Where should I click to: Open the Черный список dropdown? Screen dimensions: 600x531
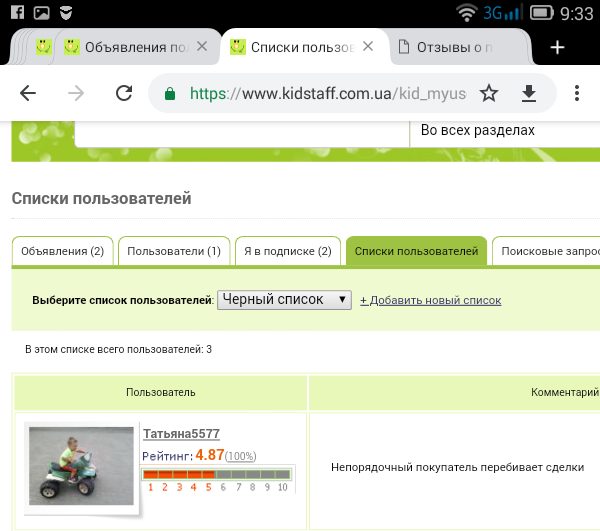click(284, 299)
